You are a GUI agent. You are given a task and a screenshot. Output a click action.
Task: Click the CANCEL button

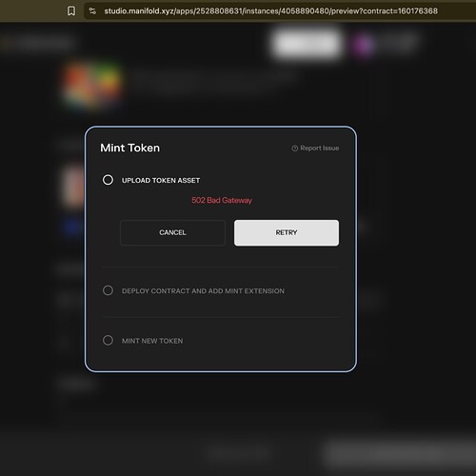point(172,232)
